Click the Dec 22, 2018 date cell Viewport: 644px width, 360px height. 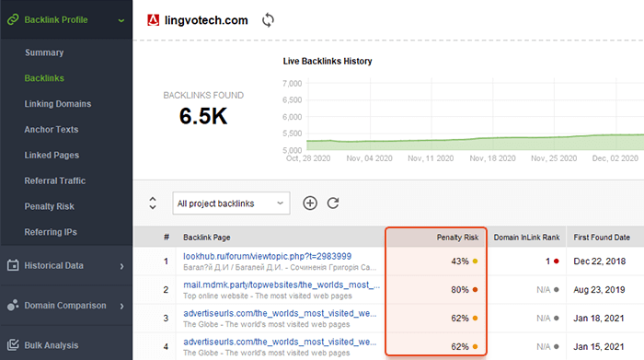[599, 261]
